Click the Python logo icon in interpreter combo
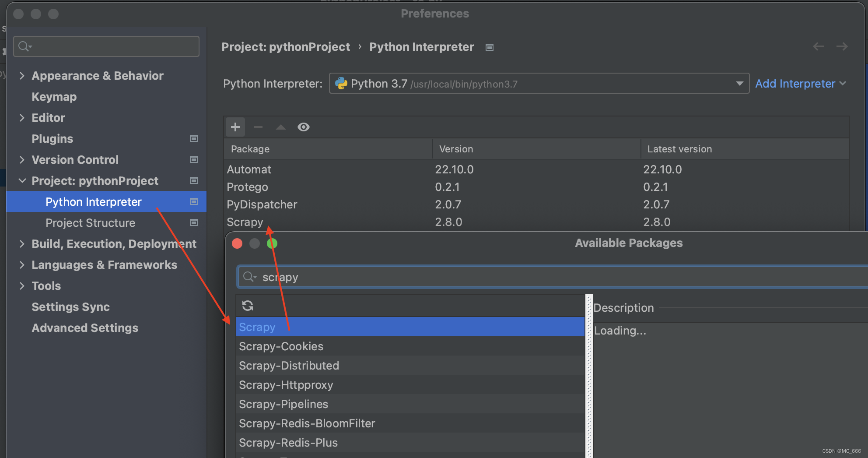Image resolution: width=868 pixels, height=458 pixels. [x=341, y=83]
